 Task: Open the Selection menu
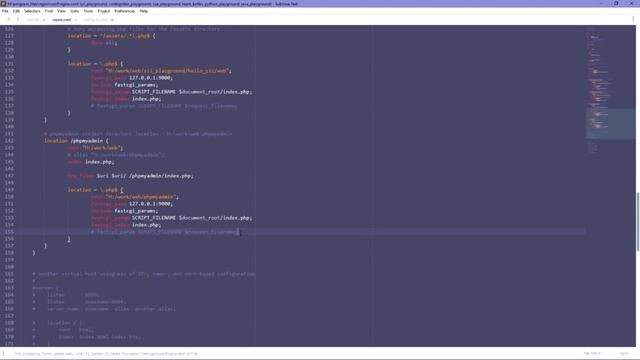[x=32, y=11]
